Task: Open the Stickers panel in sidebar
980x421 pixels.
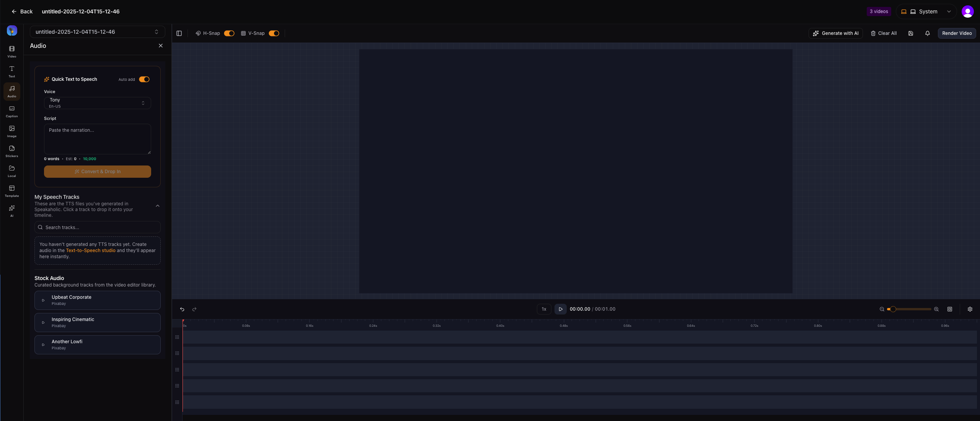Action: click(x=12, y=151)
